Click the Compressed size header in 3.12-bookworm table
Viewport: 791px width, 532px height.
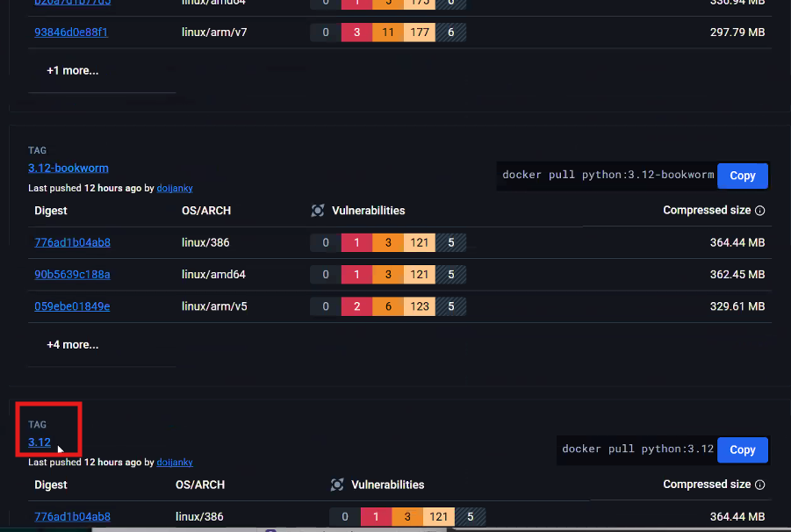706,211
